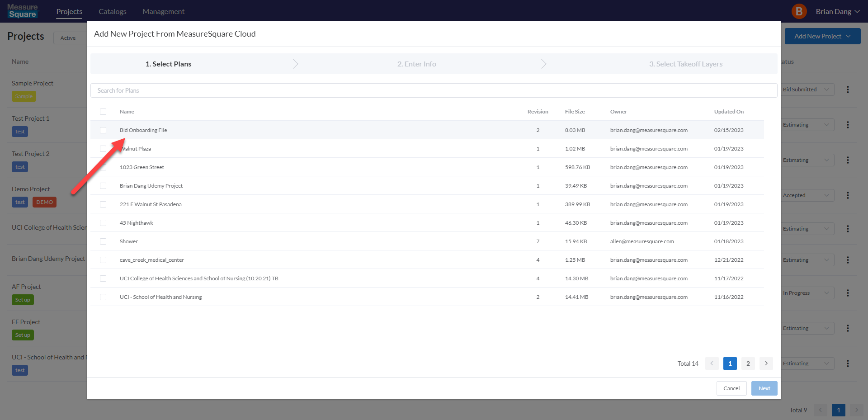Toggle the select-all plans checkbox
The image size is (868, 420).
(103, 112)
